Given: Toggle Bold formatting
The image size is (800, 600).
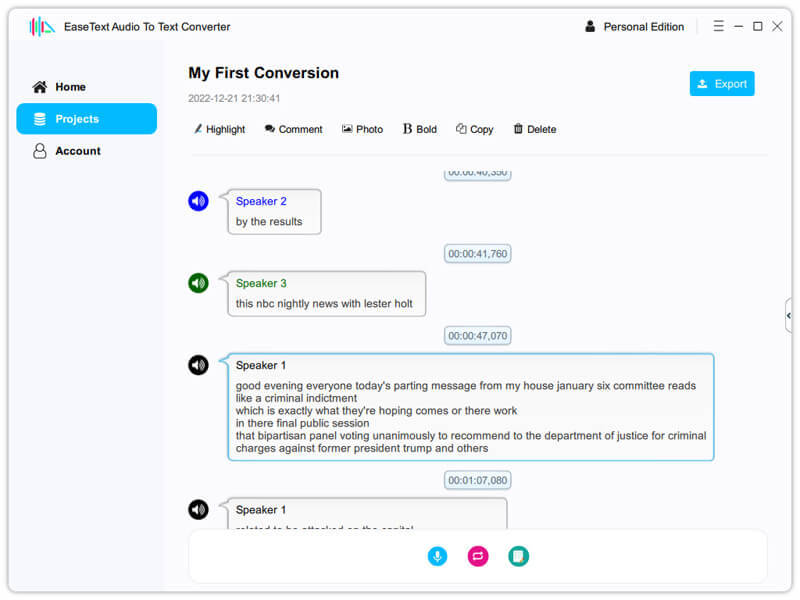Looking at the screenshot, I should (x=420, y=129).
